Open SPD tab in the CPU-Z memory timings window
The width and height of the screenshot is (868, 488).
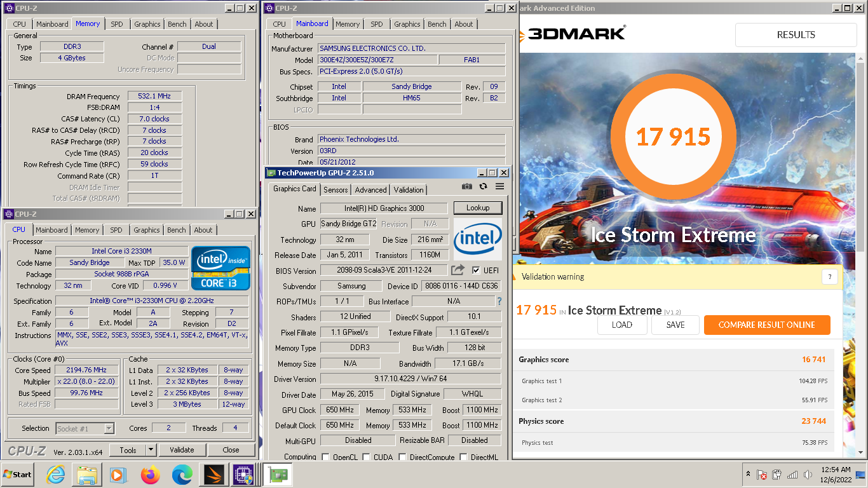click(117, 24)
